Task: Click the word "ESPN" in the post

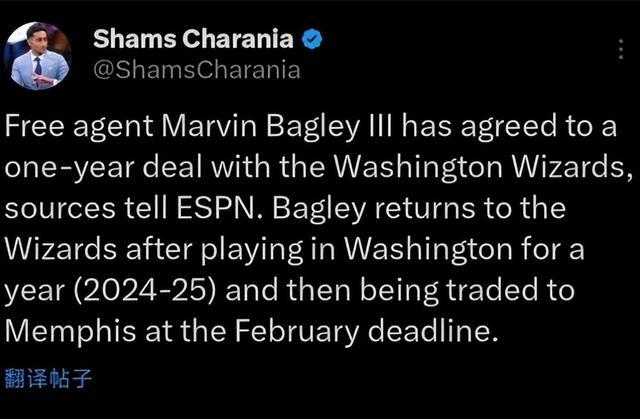Action: (219, 208)
